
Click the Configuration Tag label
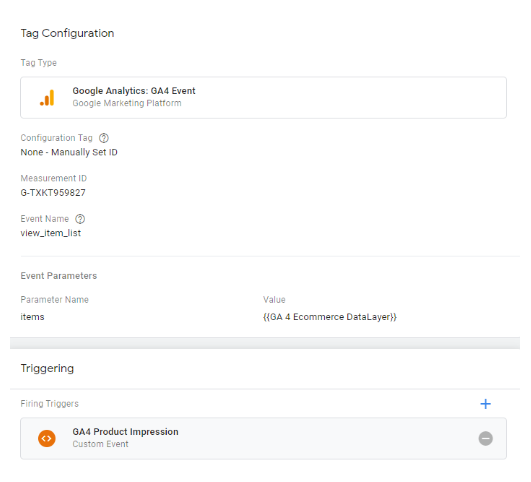[x=57, y=138]
